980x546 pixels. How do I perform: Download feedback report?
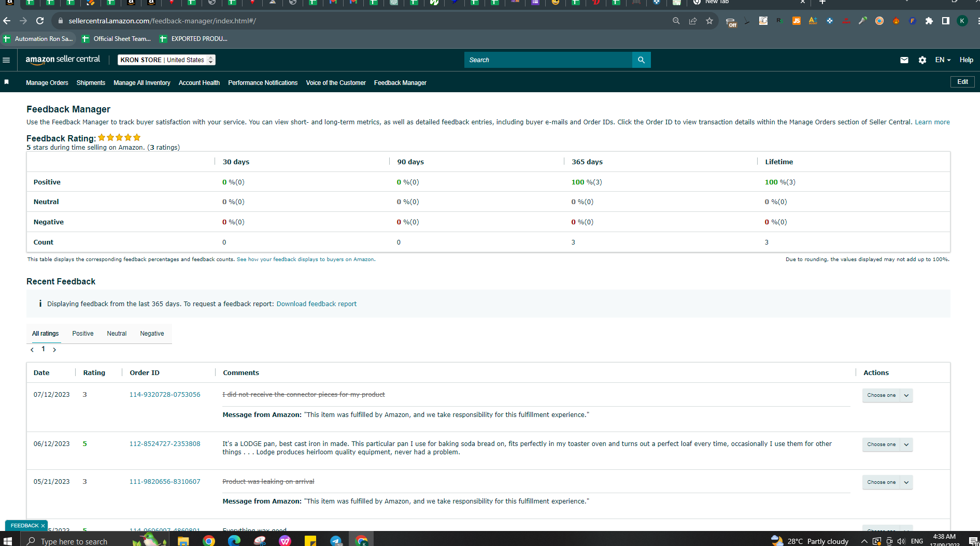tap(317, 304)
